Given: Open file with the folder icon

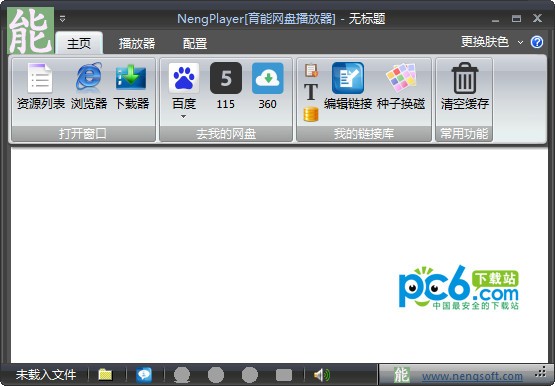Looking at the screenshot, I should tap(105, 375).
